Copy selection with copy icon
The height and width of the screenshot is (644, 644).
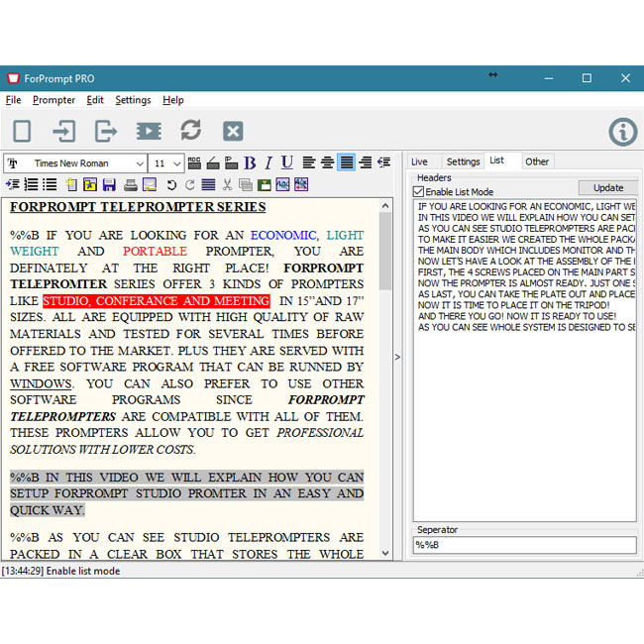(x=246, y=185)
